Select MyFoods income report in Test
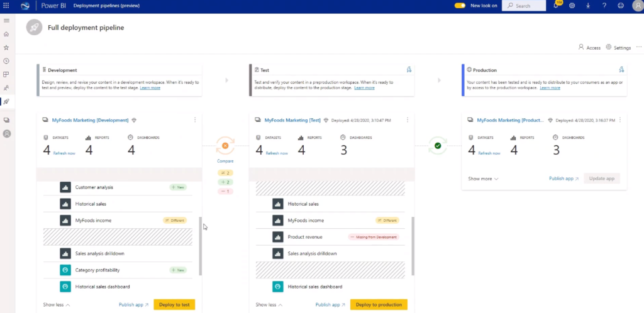This screenshot has width=644, height=313. pos(330,220)
